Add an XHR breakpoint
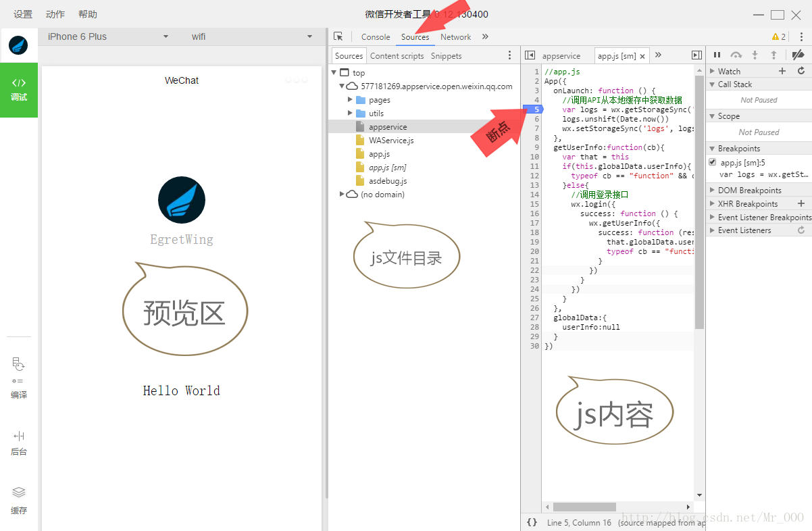Screen dimensions: 812x531 [801, 203]
